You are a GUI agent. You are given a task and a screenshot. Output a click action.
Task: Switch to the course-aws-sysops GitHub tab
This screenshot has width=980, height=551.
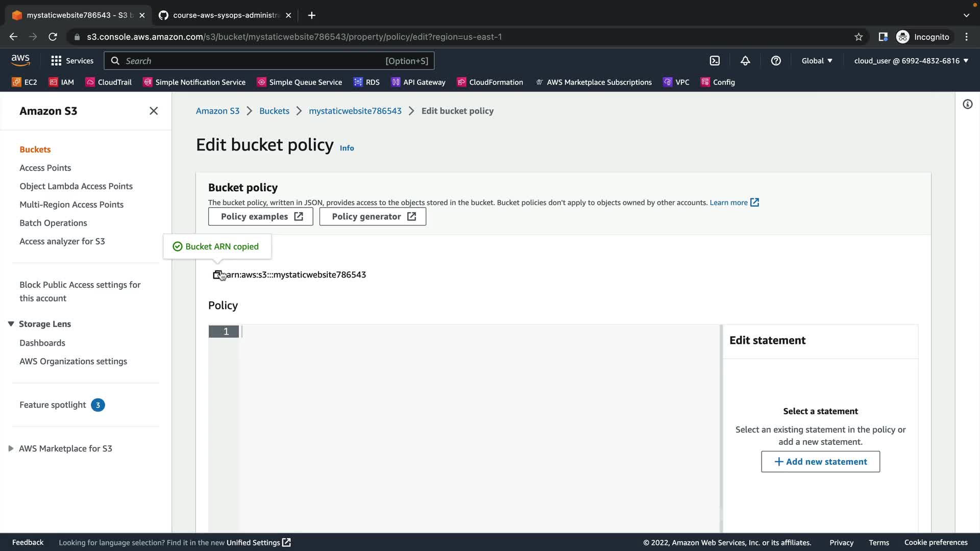225,15
